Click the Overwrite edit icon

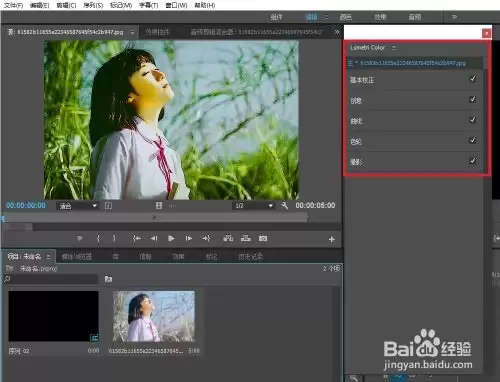coord(246,238)
